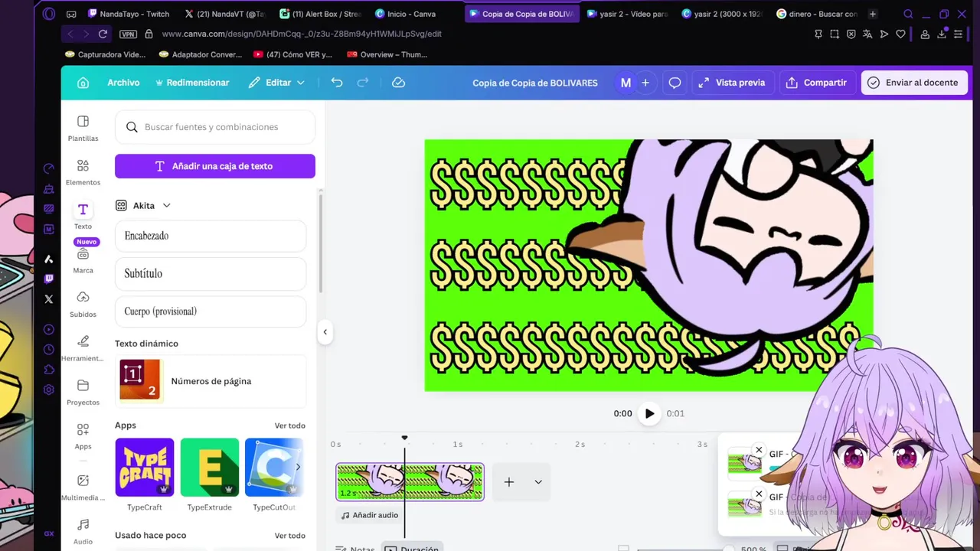This screenshot has width=980, height=551.
Task: Collapse the side panel with arrow handle
Action: point(325,332)
